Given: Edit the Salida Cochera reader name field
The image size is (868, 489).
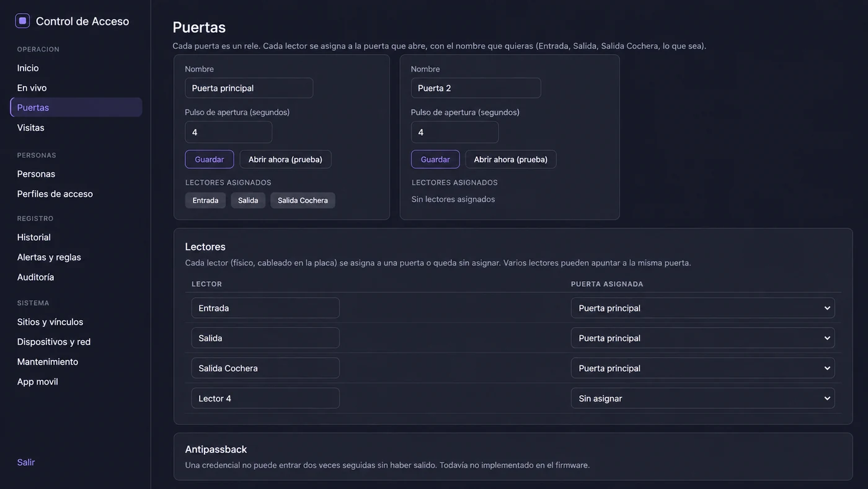Looking at the screenshot, I should [x=265, y=368].
